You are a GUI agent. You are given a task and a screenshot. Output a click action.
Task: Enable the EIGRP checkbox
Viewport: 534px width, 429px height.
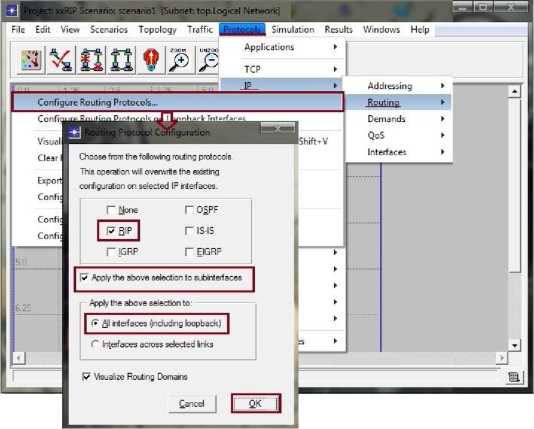tap(189, 252)
